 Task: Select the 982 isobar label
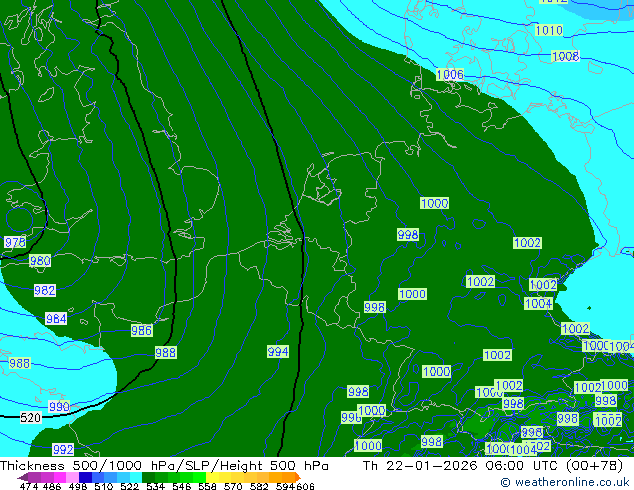tap(44, 290)
